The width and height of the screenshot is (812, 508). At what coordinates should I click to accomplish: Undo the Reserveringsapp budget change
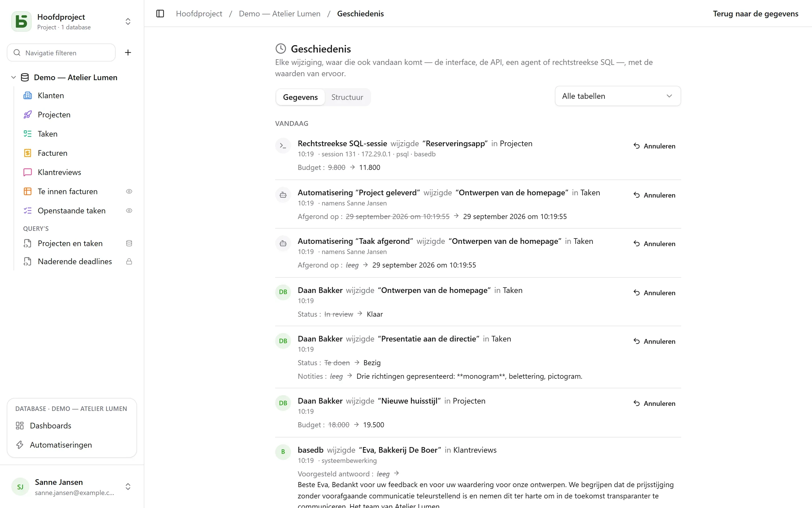pos(654,146)
